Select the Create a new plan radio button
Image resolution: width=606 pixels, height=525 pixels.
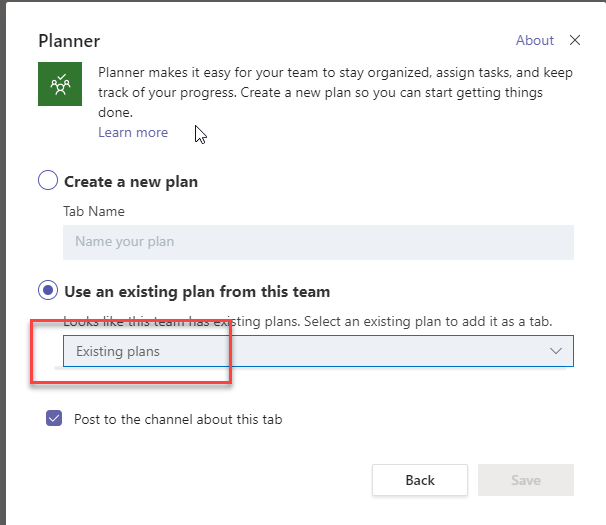tap(48, 181)
